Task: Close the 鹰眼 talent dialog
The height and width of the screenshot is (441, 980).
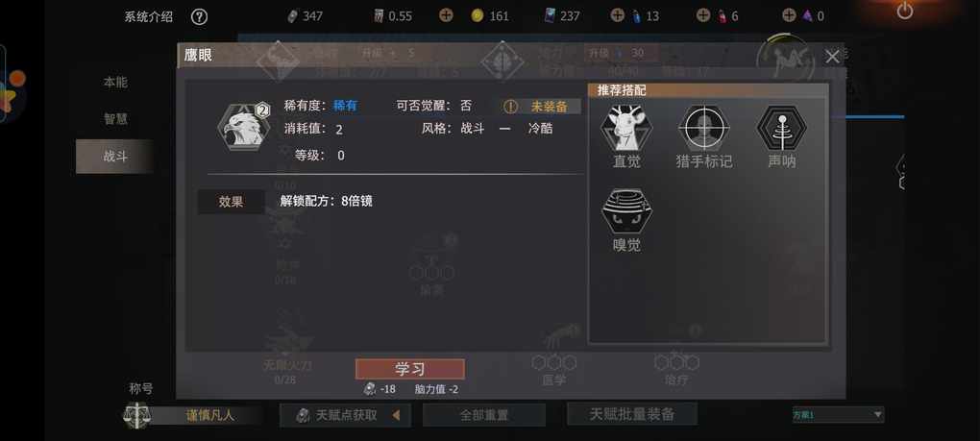Action: [832, 57]
